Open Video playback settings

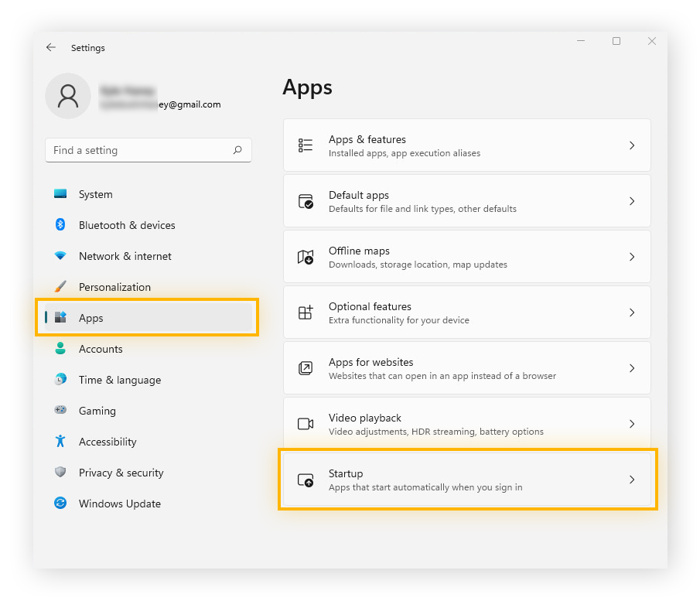click(467, 424)
